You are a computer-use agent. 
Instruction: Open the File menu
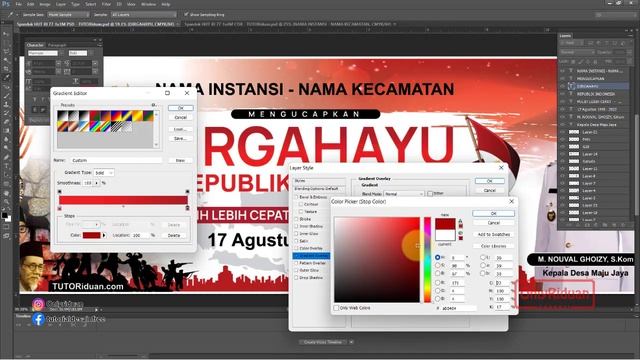(x=18, y=4)
